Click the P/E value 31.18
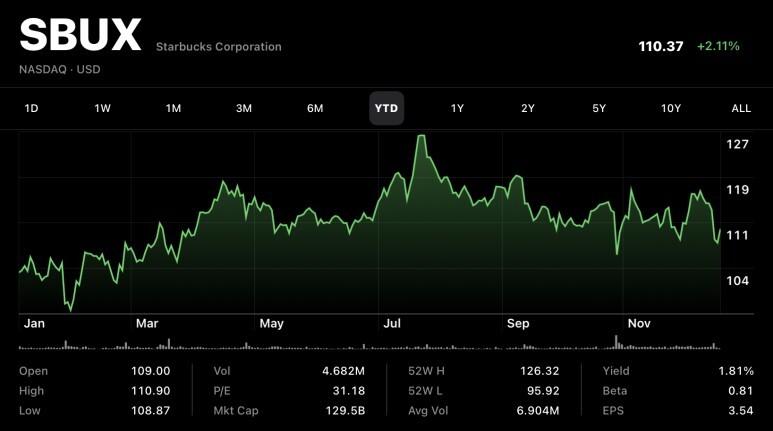 click(349, 391)
